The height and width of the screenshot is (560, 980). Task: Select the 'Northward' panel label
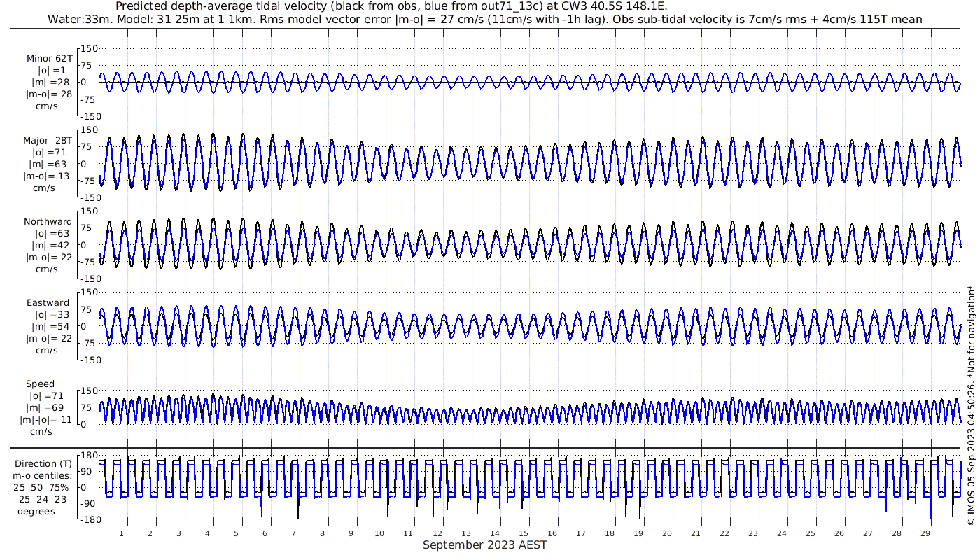[x=48, y=221]
